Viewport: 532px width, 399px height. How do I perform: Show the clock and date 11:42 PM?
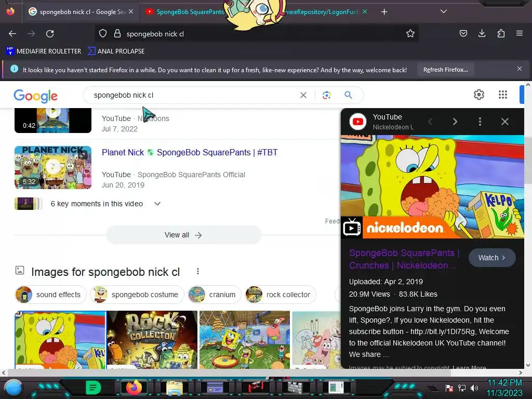(x=505, y=388)
